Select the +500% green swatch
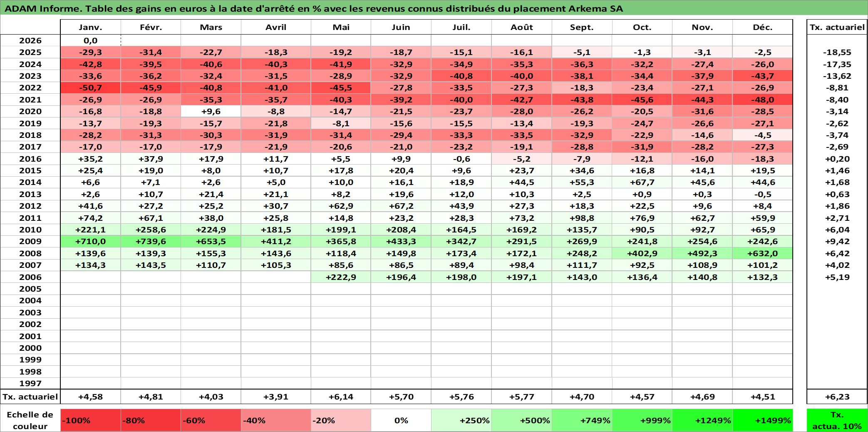This screenshot has height=432, width=868. tap(522, 420)
